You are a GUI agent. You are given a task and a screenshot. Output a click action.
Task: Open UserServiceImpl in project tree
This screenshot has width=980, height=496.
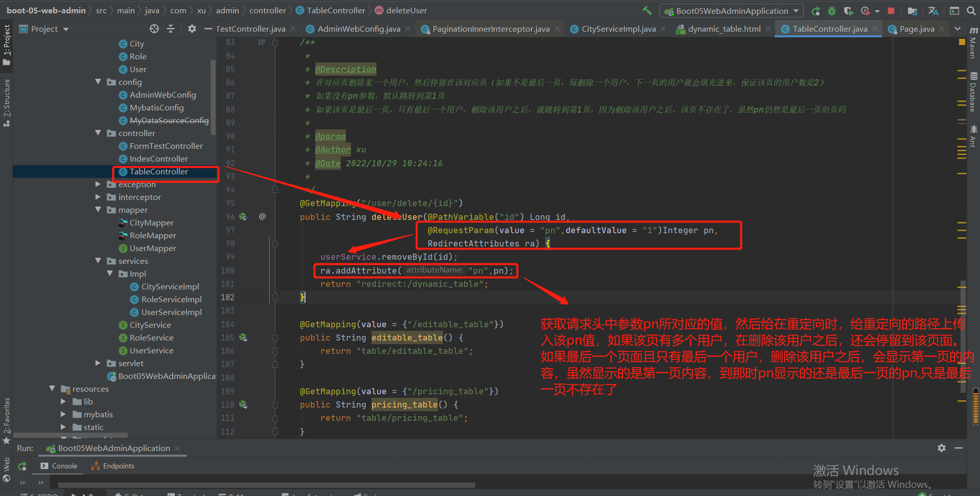(171, 312)
